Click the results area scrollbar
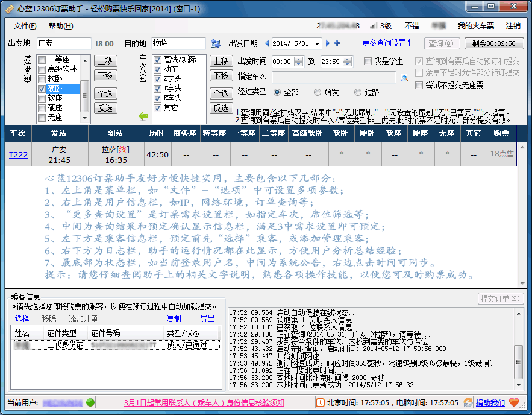This screenshot has height=415, width=532. [x=522, y=215]
